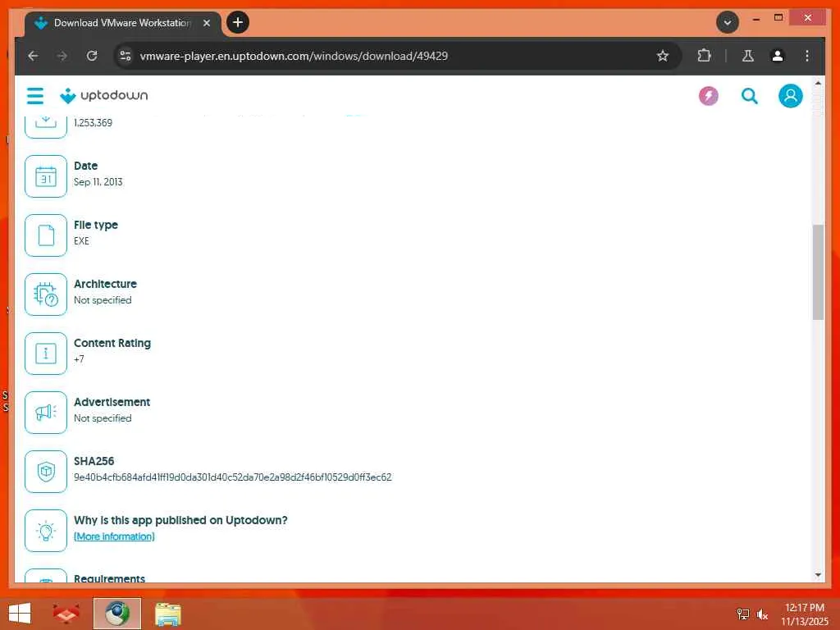Screen dimensions: 840x630
Task: Click the pink lightning bolt icon
Action: (x=708, y=96)
